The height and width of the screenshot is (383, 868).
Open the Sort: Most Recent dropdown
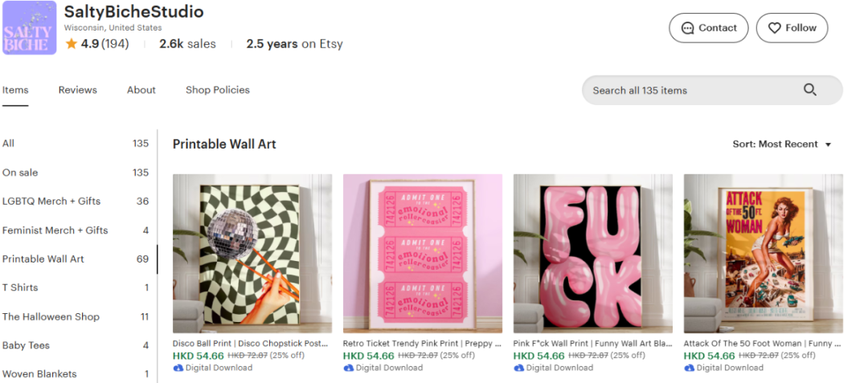781,145
